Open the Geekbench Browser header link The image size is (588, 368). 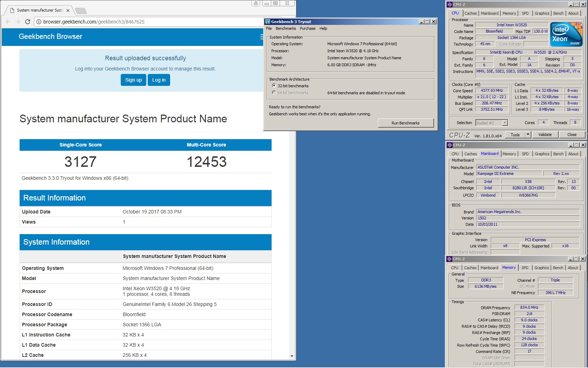[x=50, y=36]
